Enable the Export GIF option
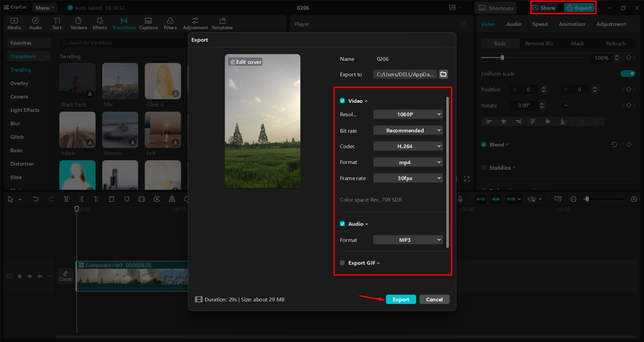 click(x=342, y=263)
